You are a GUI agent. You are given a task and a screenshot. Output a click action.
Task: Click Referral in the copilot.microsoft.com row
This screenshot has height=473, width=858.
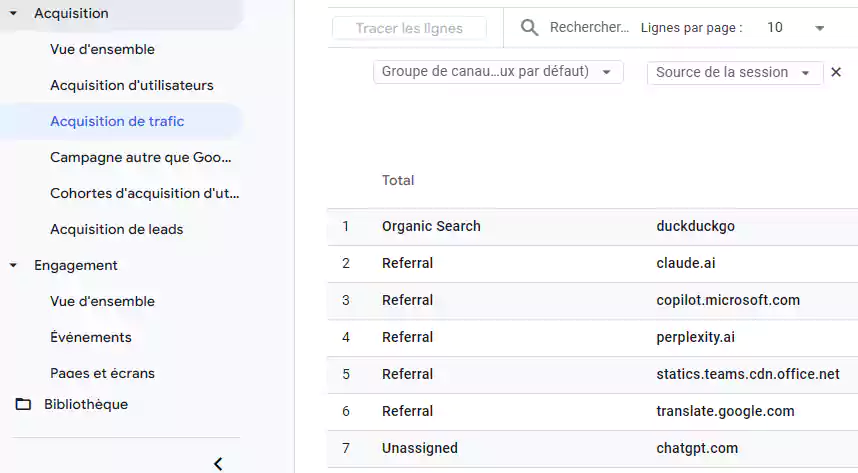[407, 300]
